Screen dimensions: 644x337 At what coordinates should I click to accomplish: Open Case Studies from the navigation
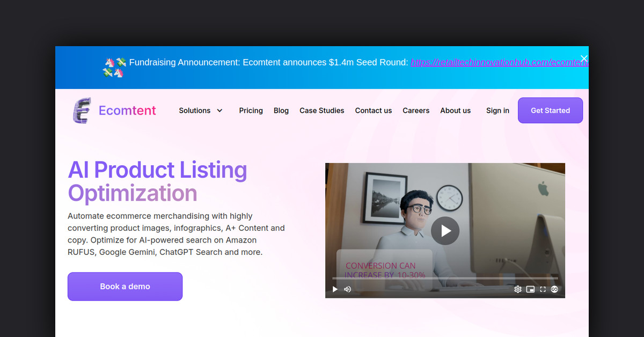[x=322, y=111]
